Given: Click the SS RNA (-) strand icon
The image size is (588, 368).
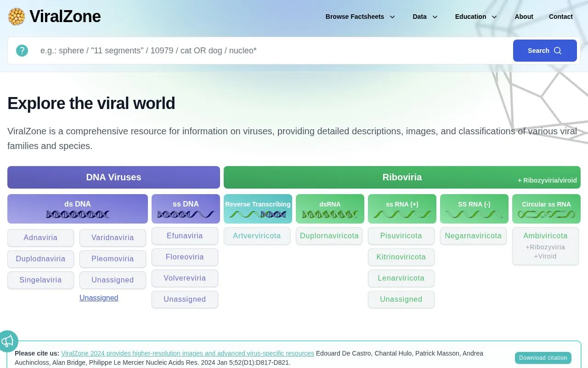Looking at the screenshot, I should (474, 214).
